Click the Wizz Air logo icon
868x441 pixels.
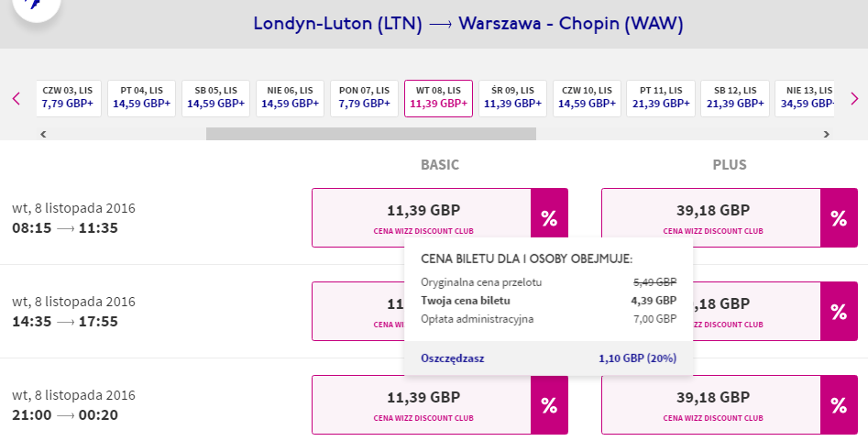coord(36,5)
